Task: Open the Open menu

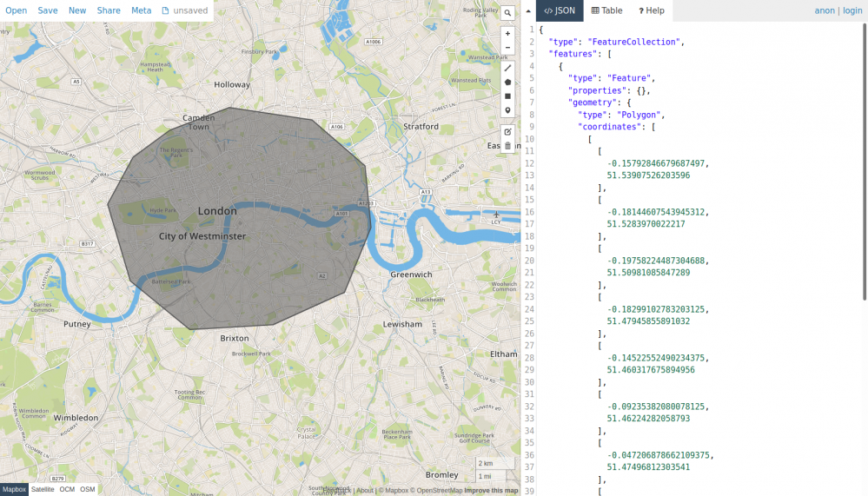Action: [16, 10]
